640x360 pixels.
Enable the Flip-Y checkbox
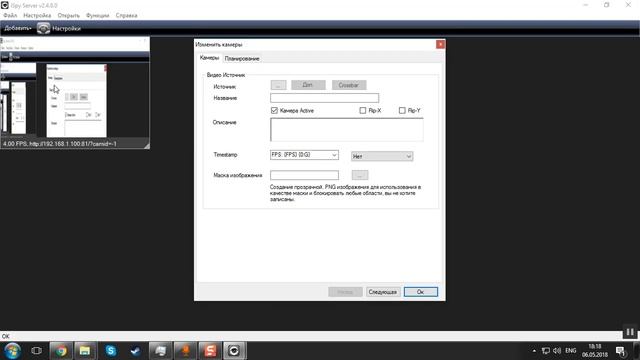[x=402, y=110]
